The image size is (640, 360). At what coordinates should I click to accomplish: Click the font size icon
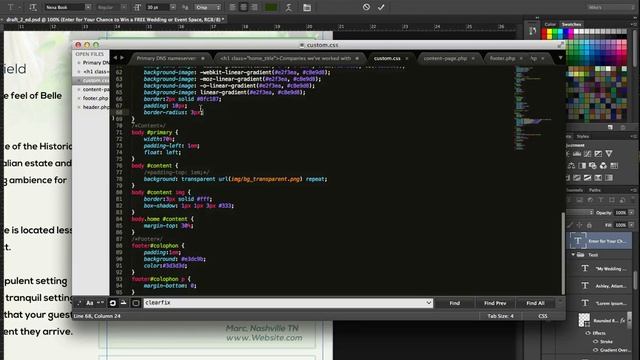[138, 7]
